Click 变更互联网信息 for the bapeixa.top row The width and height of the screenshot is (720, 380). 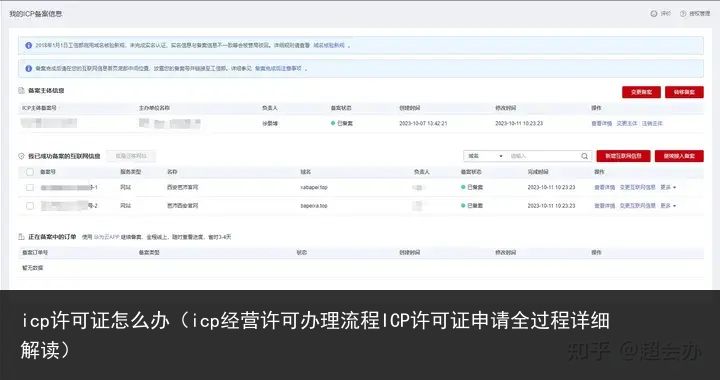pyautogui.click(x=638, y=206)
